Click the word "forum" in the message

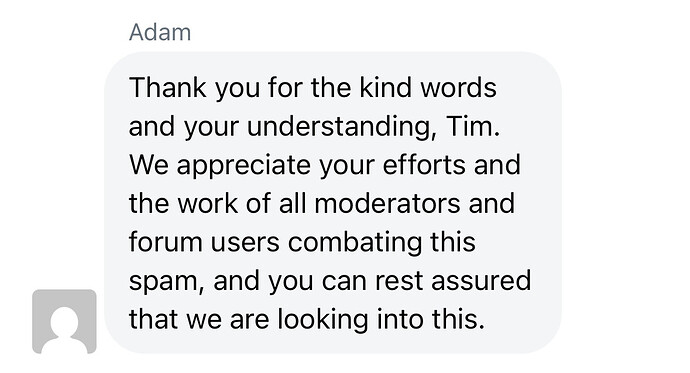coord(165,242)
